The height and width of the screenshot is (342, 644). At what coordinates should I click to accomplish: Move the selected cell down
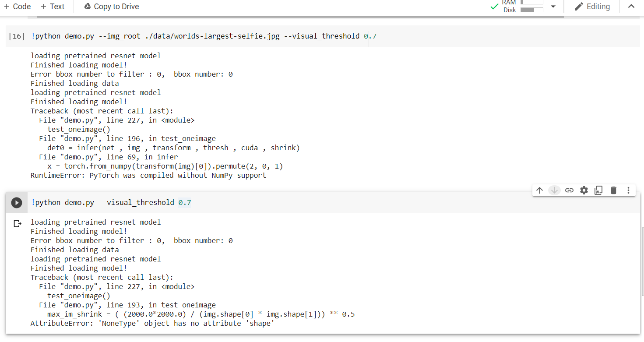(x=554, y=190)
